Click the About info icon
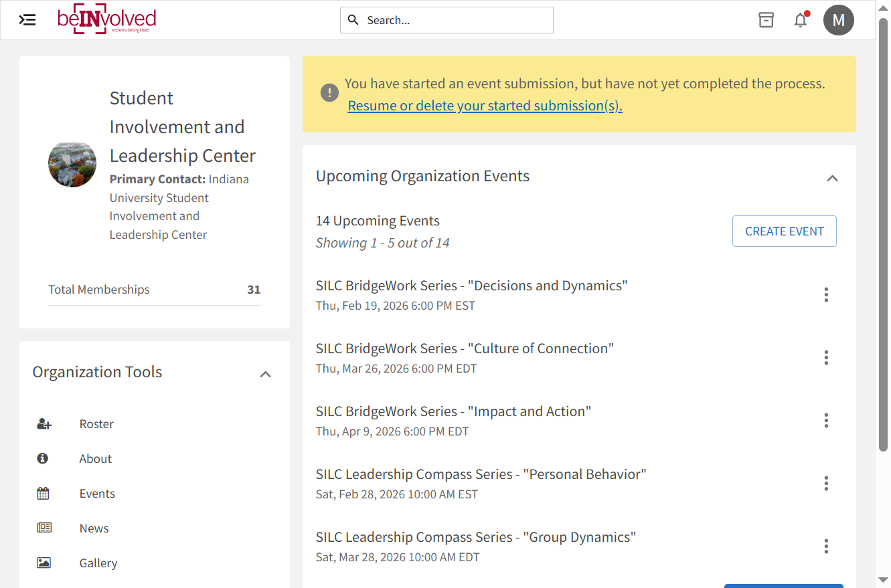 click(43, 459)
